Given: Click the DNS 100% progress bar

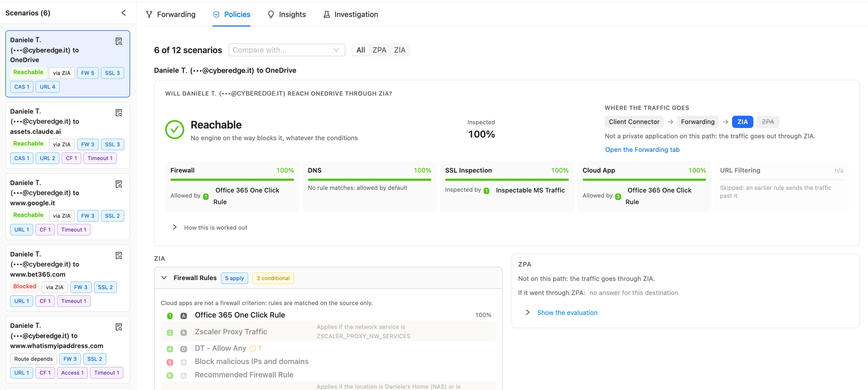Looking at the screenshot, I should [369, 180].
